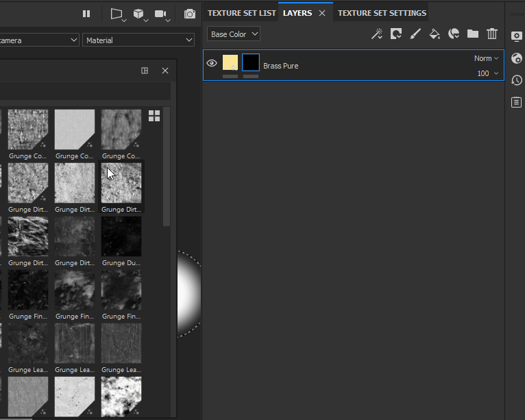The height and width of the screenshot is (420, 525).
Task: Take a viewport screenshot with camera icon
Action: [190, 14]
